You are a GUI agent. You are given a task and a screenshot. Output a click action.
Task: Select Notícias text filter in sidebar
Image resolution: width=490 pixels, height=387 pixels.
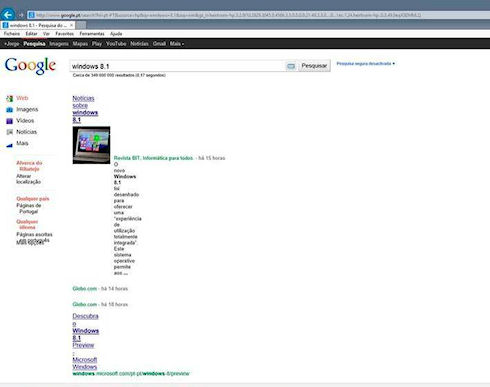pos(27,132)
